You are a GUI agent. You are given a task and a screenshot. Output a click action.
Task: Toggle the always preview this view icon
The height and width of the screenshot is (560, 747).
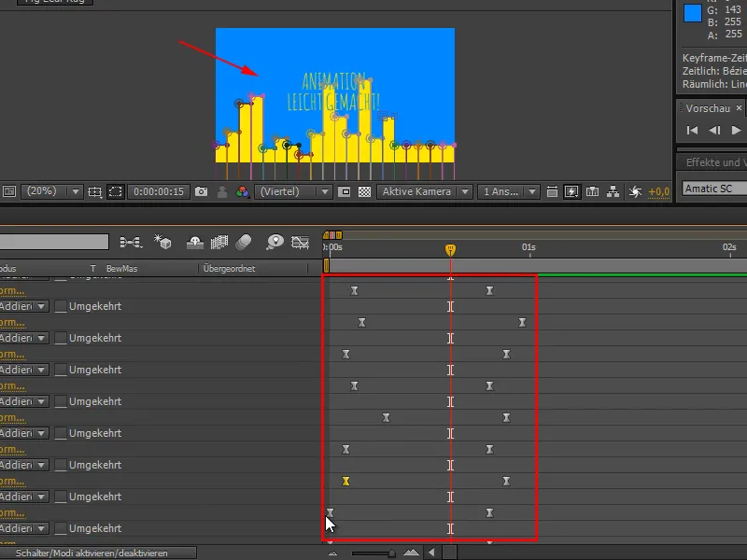point(9,191)
